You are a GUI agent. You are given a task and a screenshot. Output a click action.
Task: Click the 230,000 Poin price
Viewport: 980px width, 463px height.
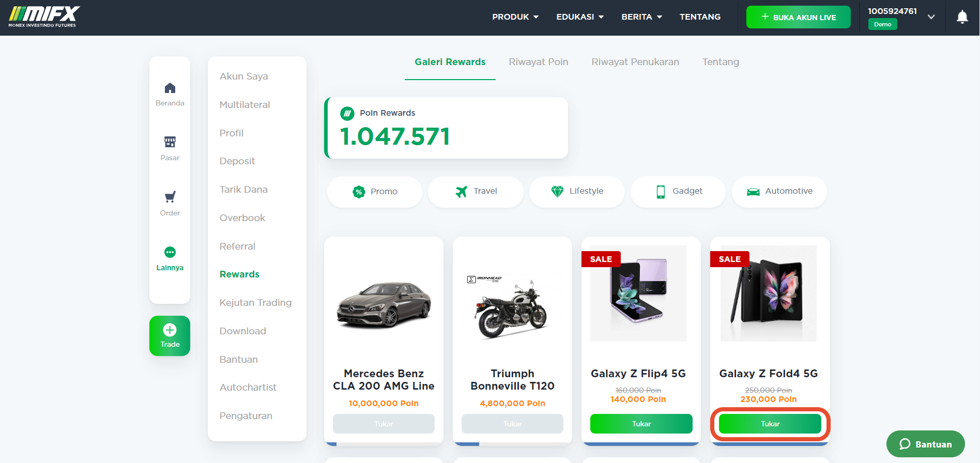coord(769,399)
